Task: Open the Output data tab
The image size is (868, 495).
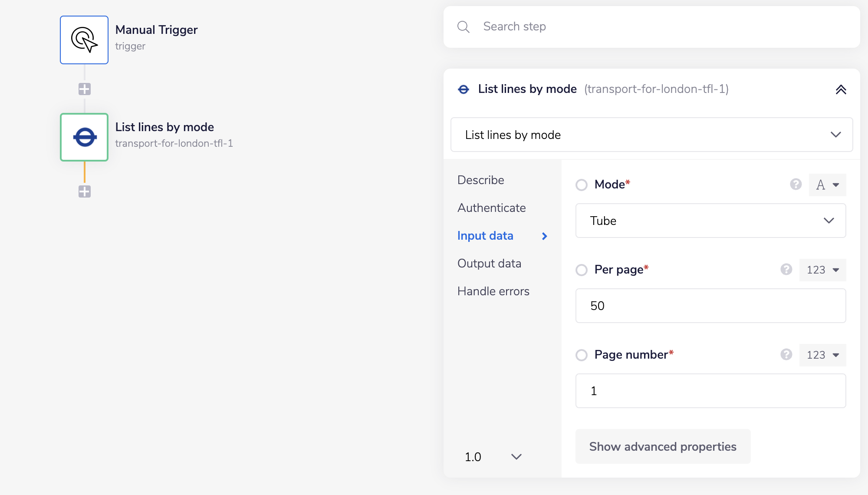Action: (x=489, y=264)
